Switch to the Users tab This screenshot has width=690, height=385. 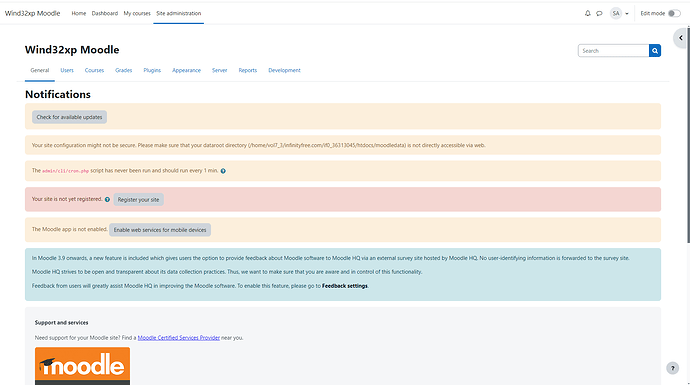point(67,70)
